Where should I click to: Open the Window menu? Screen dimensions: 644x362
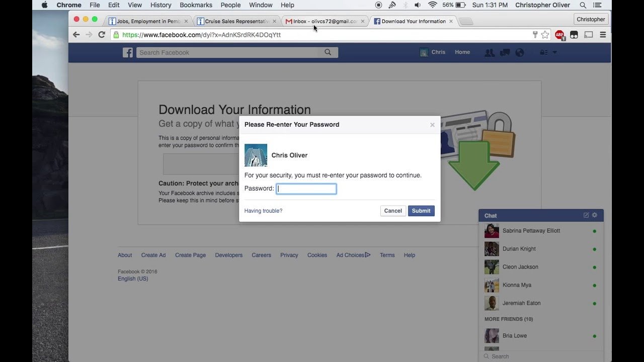tap(261, 5)
